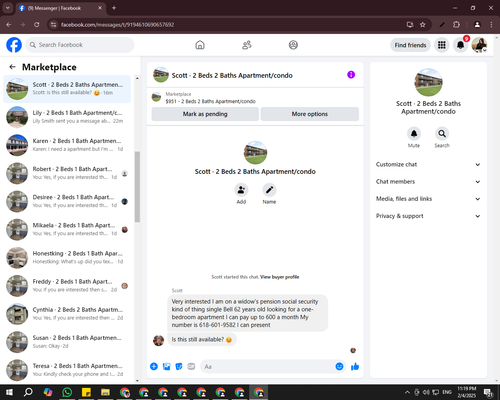
Task: Open Honestking's apartment conversation
Action: (67, 258)
